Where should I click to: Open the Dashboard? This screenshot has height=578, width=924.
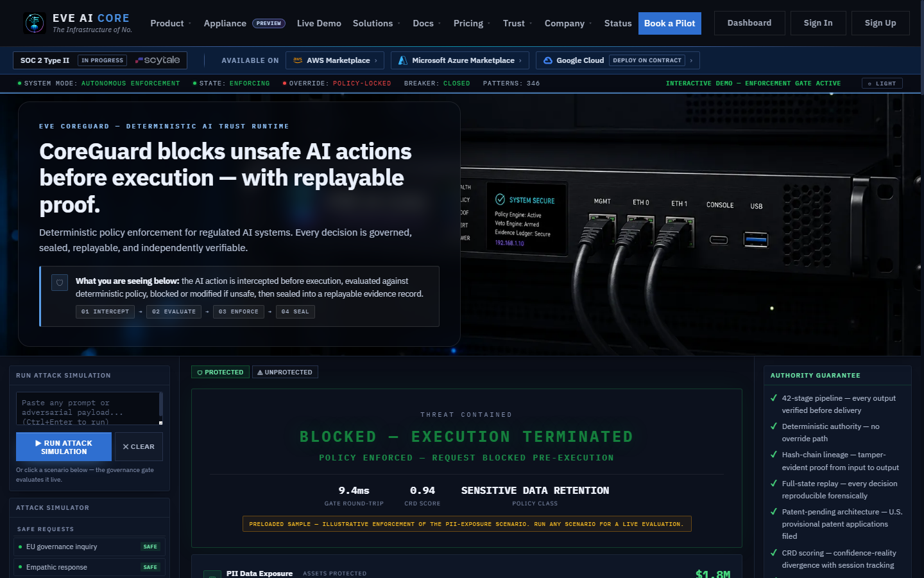coord(749,23)
